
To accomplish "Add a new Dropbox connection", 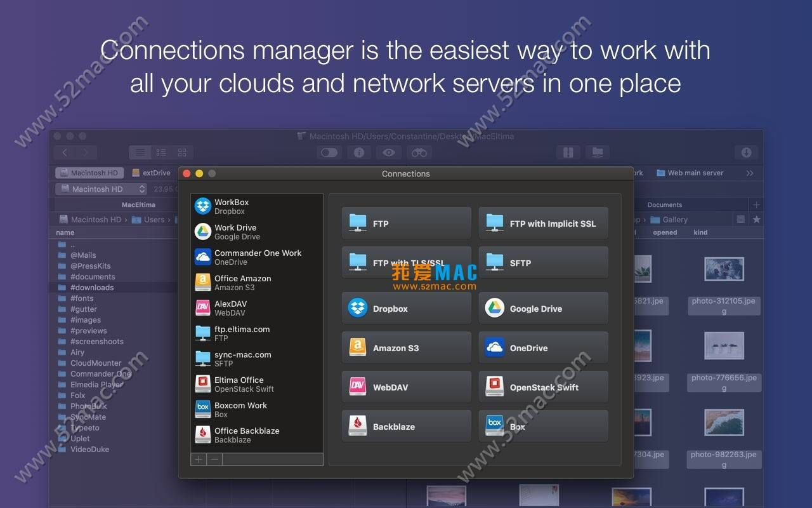I will click(x=407, y=308).
